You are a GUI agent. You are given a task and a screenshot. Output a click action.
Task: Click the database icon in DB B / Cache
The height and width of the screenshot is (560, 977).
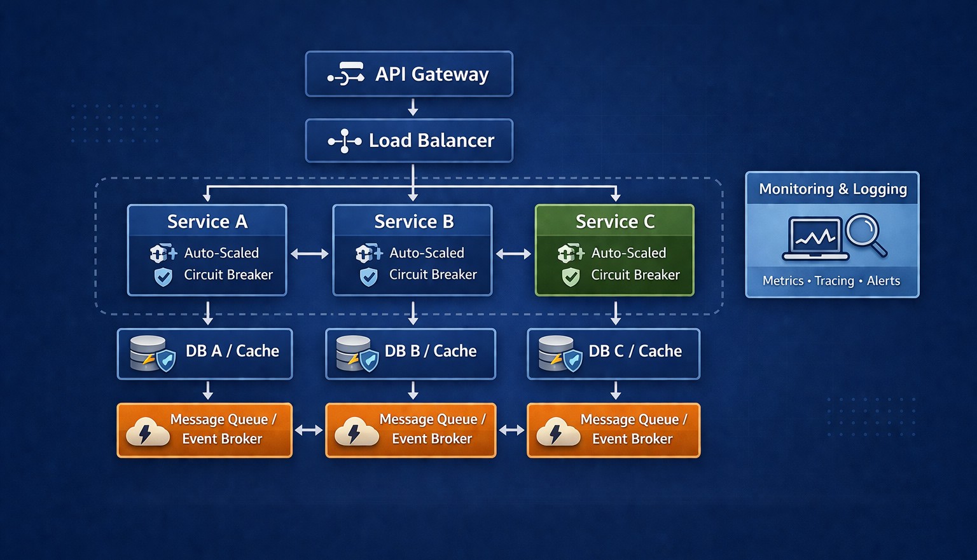pyautogui.click(x=358, y=354)
